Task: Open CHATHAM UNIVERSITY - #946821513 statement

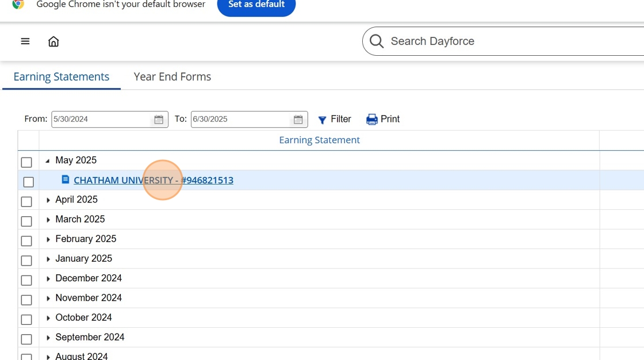Action: 153,180
